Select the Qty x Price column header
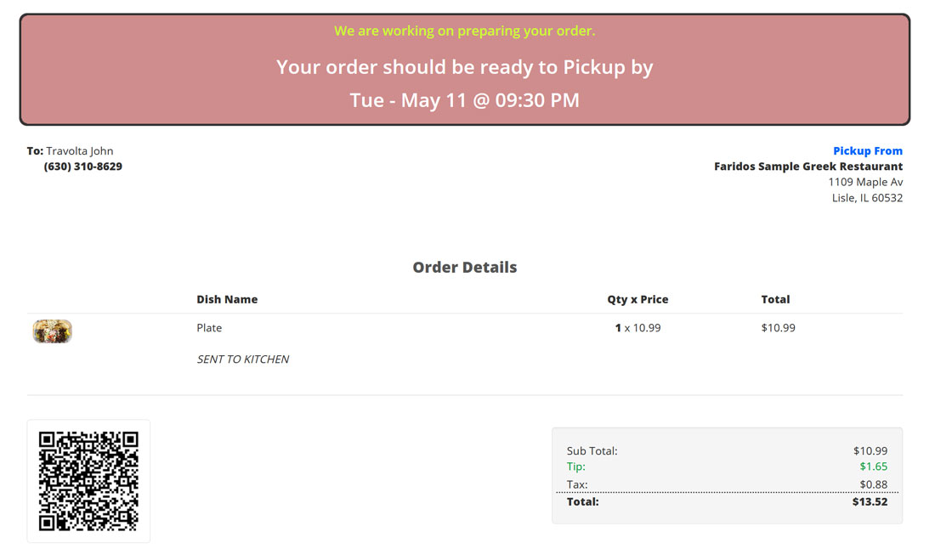 pyautogui.click(x=637, y=299)
